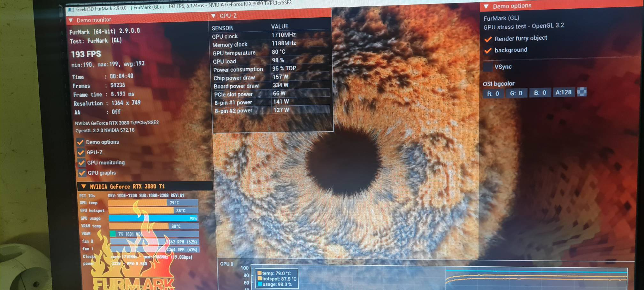
Task: Click the Memory clock 1188MHz value
Action: 284,43
